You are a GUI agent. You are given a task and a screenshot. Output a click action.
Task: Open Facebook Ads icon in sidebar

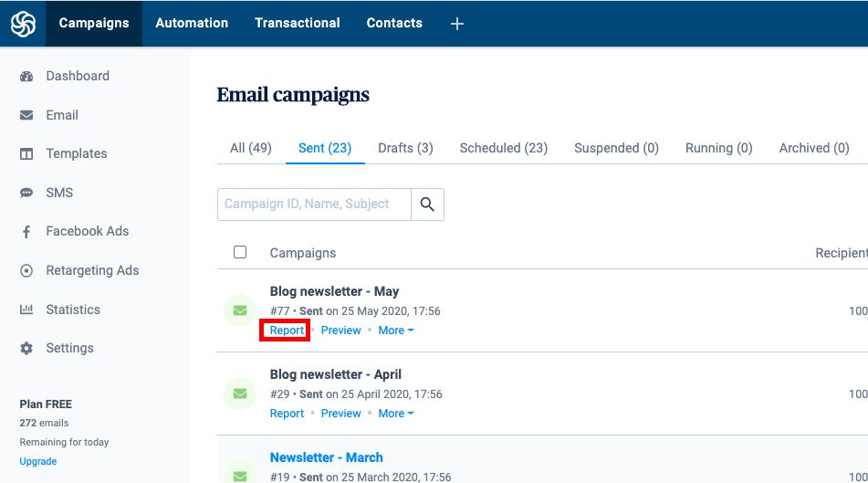[26, 232]
